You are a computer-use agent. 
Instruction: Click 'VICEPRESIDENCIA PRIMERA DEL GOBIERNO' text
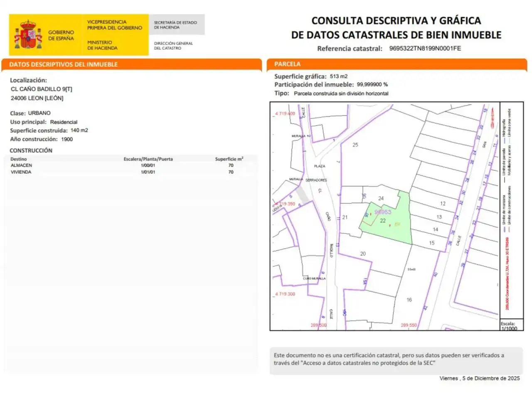115,25
